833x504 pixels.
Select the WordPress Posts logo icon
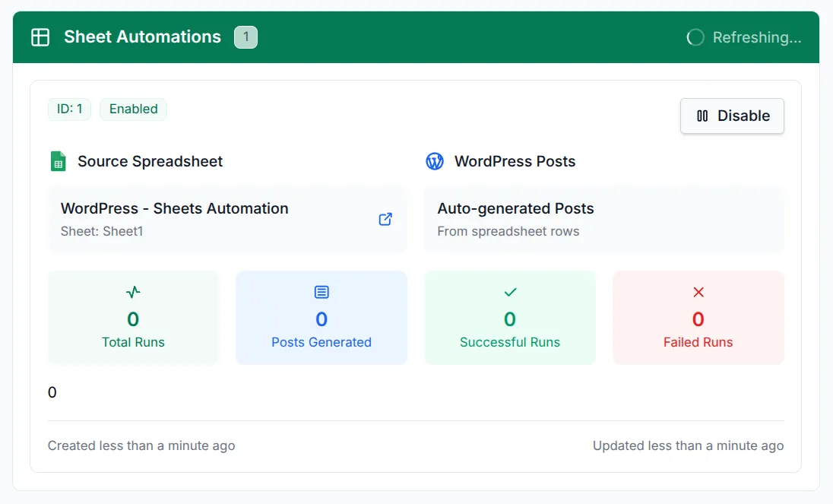coord(435,161)
